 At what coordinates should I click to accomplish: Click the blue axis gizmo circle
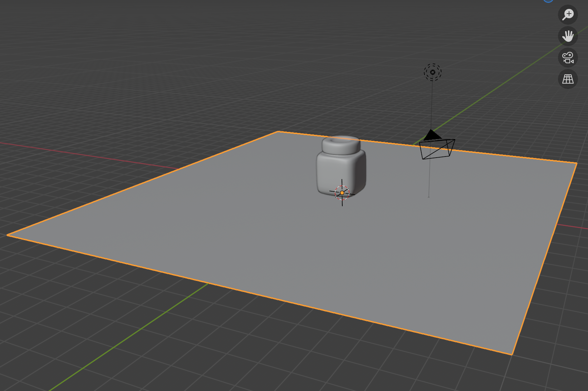coord(548,1)
